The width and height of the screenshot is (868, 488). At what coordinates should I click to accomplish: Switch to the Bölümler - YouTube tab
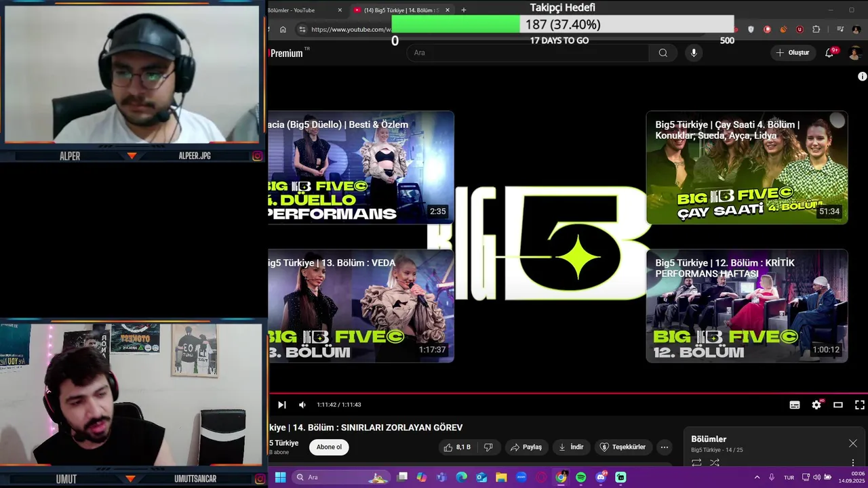pyautogui.click(x=298, y=10)
